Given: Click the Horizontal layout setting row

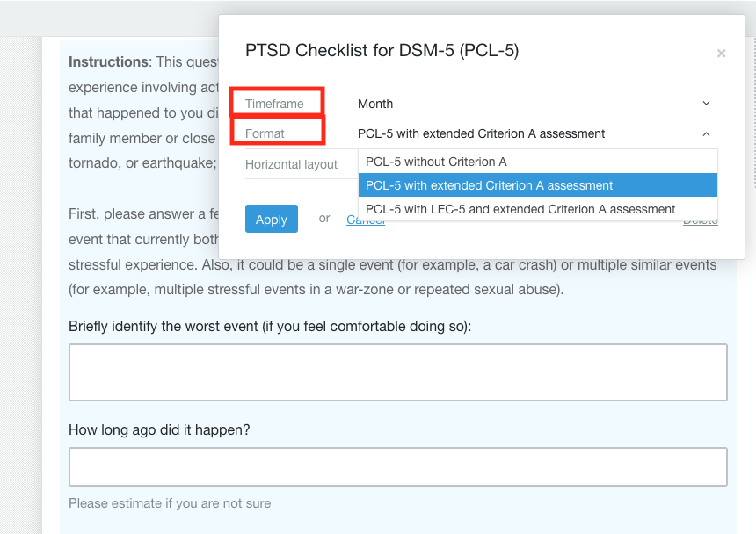Looking at the screenshot, I should 293,164.
